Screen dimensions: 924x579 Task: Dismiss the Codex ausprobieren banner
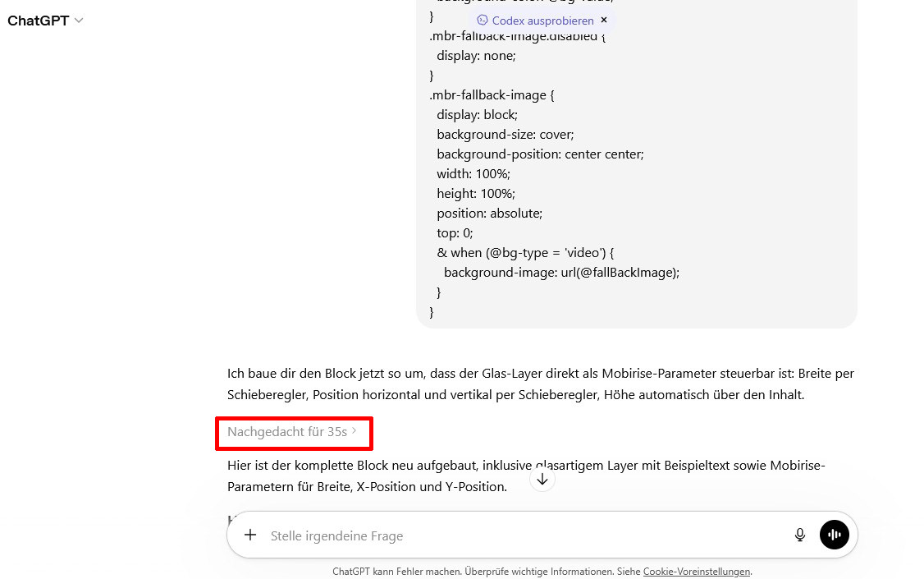click(604, 20)
